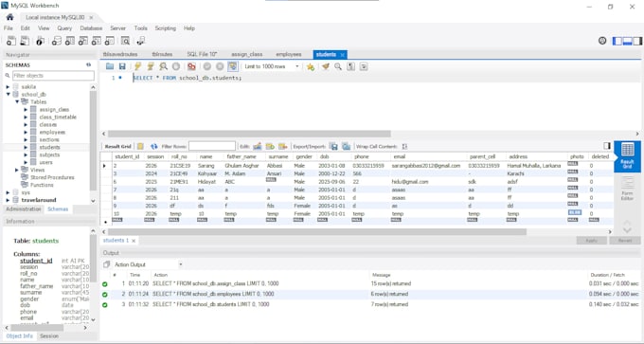Screen dimensions: 644x344
Task: Switch to Form Editor view
Action: [x=627, y=189]
